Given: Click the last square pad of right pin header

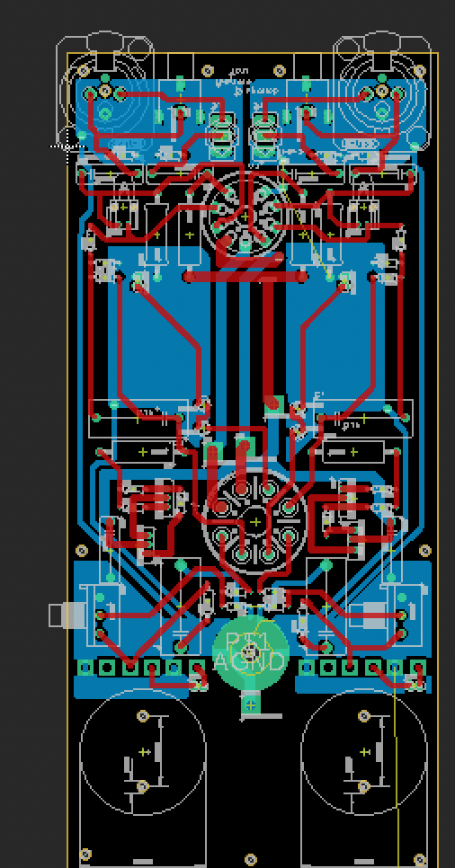Looking at the screenshot, I should point(417,669).
